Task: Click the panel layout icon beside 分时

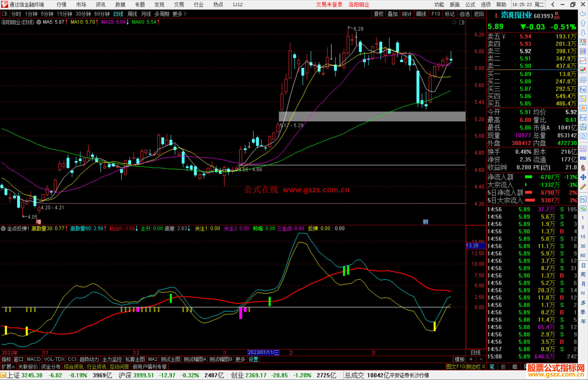Action: point(5,14)
